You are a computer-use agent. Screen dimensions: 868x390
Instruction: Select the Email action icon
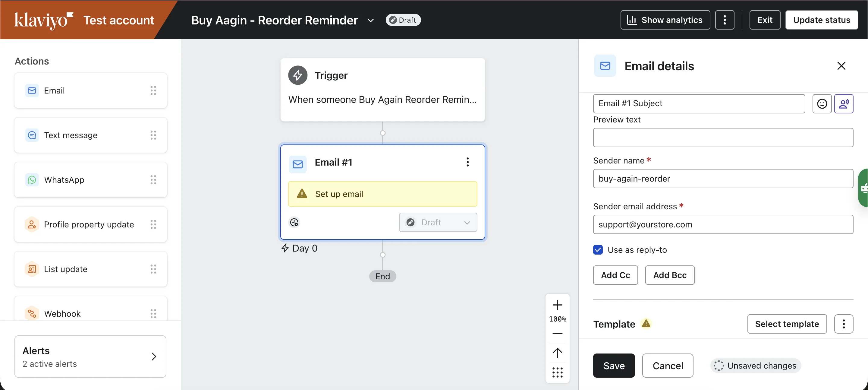(32, 90)
